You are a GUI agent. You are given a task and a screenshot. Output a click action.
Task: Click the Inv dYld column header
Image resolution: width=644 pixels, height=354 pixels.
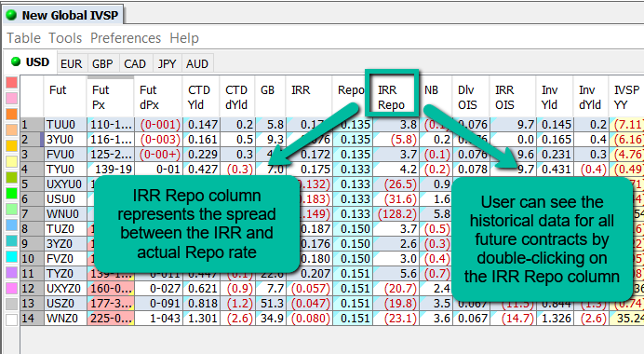coord(591,97)
